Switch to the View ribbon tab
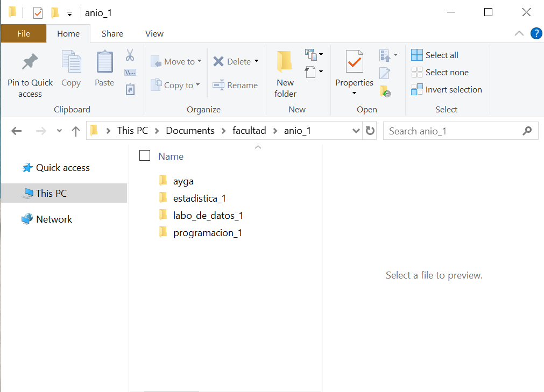The image size is (544, 392). 154,33
